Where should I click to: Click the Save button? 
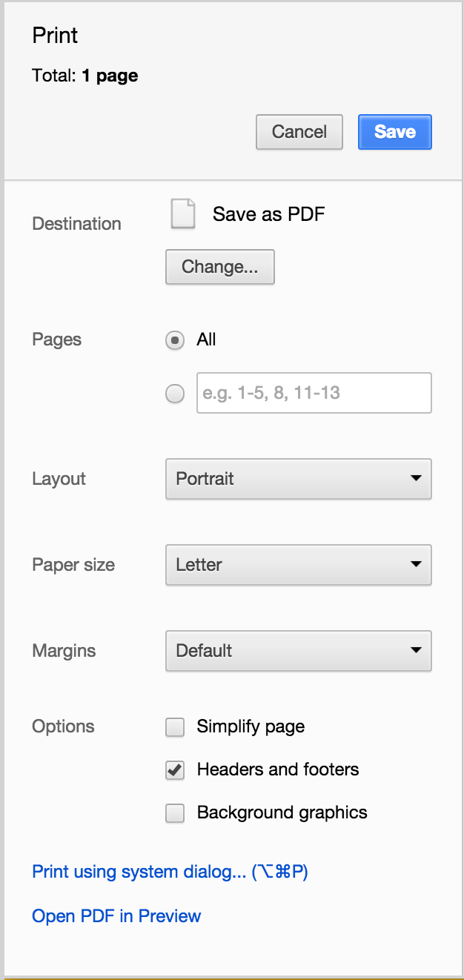tap(394, 131)
